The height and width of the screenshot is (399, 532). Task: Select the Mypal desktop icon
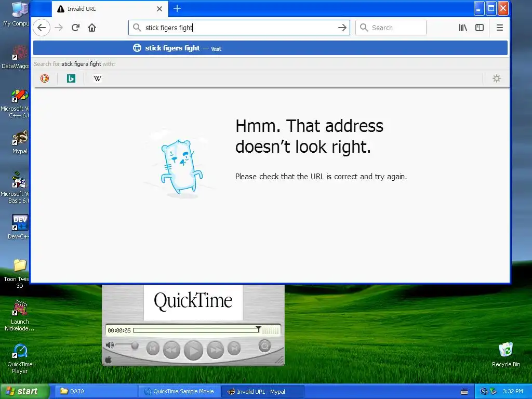[20, 142]
